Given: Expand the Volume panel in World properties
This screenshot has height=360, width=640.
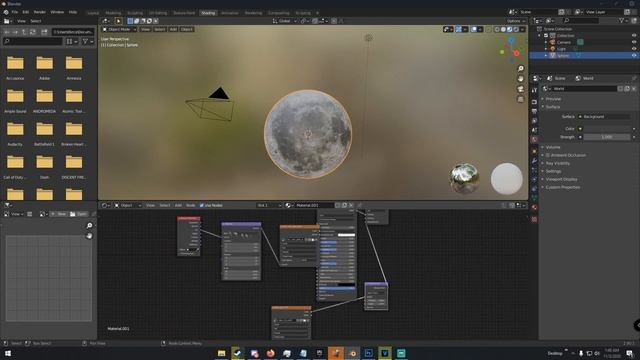Looking at the screenshot, I should point(553,147).
